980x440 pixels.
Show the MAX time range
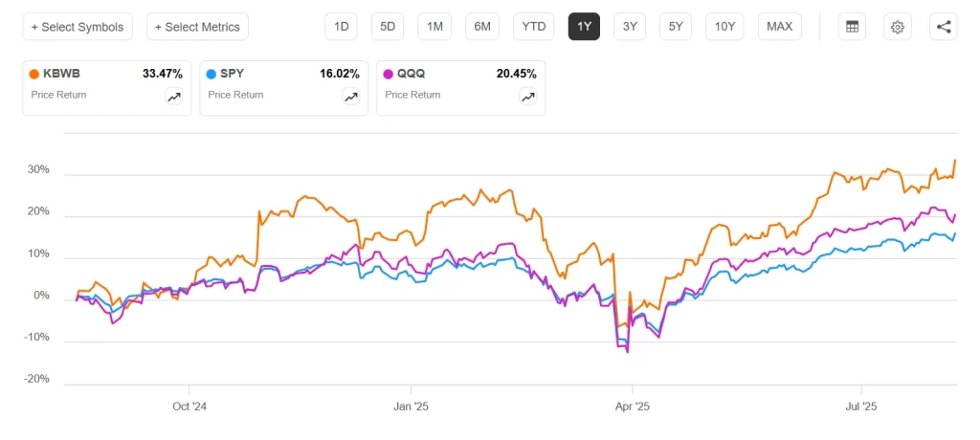coord(780,27)
